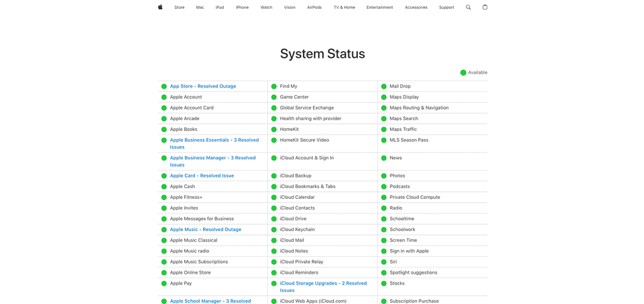Click Sign in with Apple text
This screenshot has height=304, width=644.
point(409,251)
